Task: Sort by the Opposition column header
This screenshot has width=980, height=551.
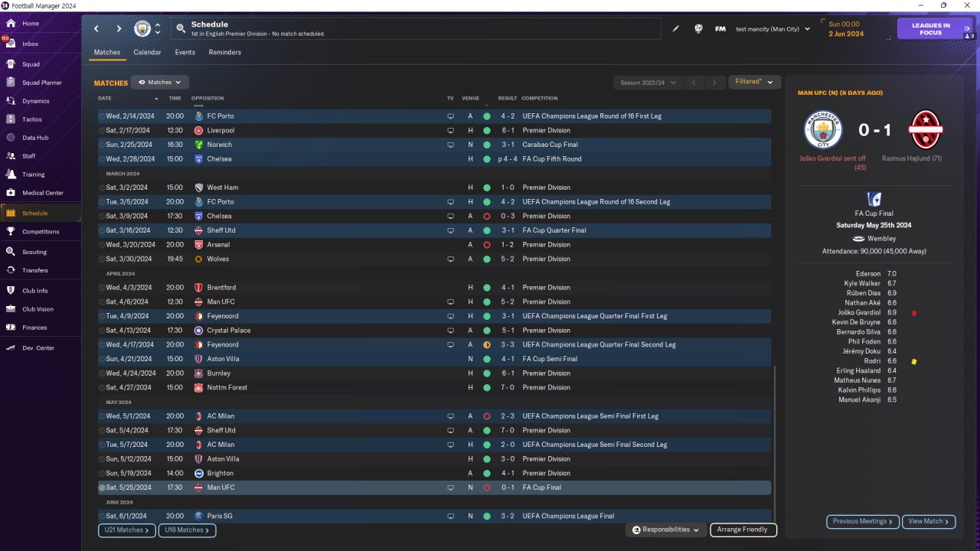Action: 207,98
